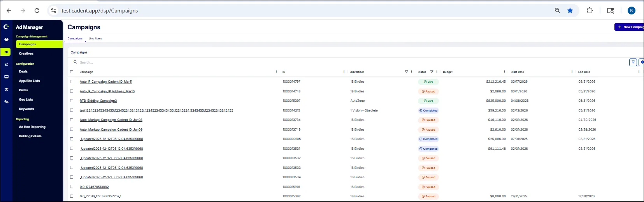Click the bookmark star in the address bar
Image resolution: width=644 pixels, height=202 pixels.
pos(570,11)
